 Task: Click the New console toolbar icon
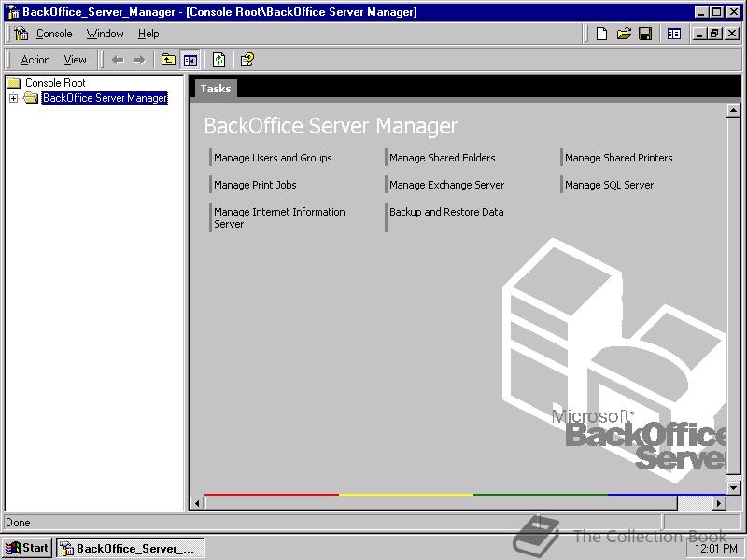tap(601, 34)
